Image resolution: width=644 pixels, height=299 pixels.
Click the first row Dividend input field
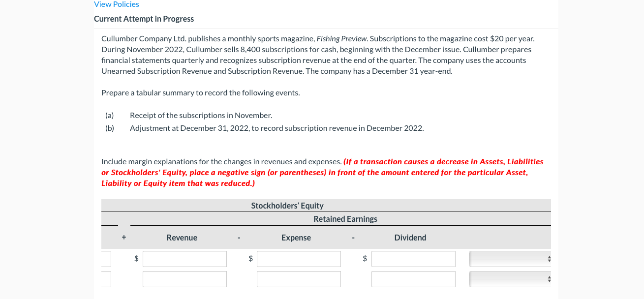click(x=413, y=259)
